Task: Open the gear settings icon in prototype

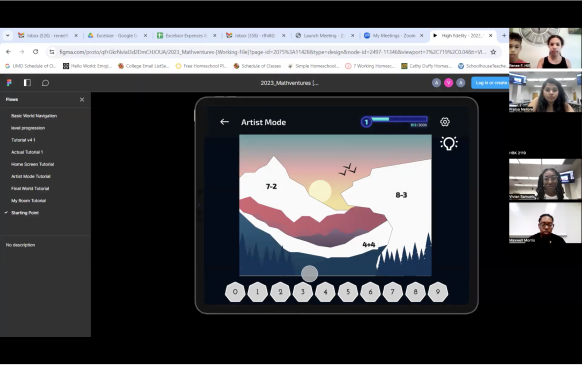Action: click(x=445, y=122)
